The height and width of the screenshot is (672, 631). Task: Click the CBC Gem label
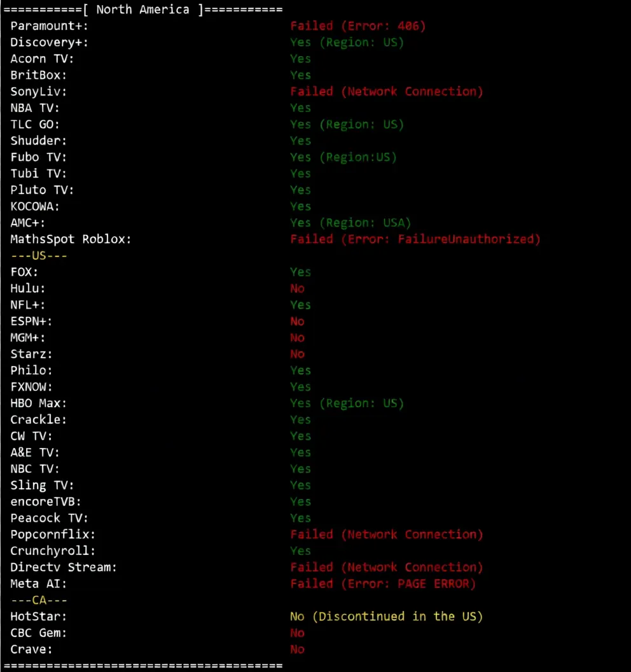point(38,633)
